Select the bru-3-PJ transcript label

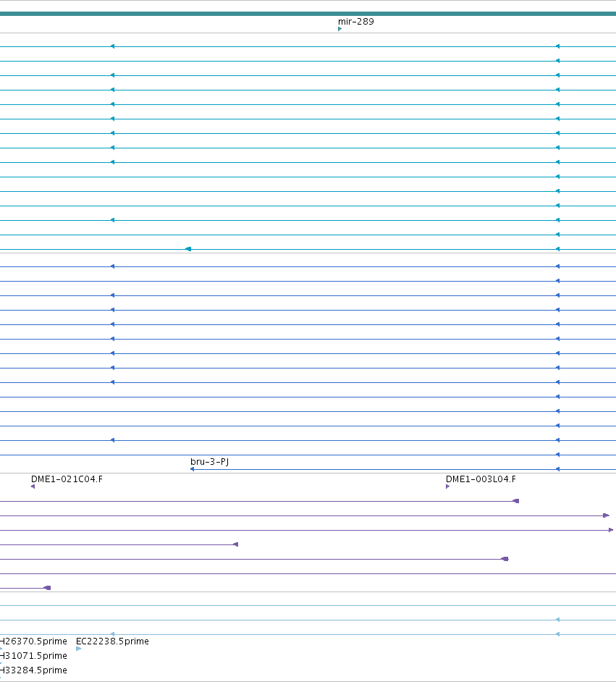pos(209,461)
